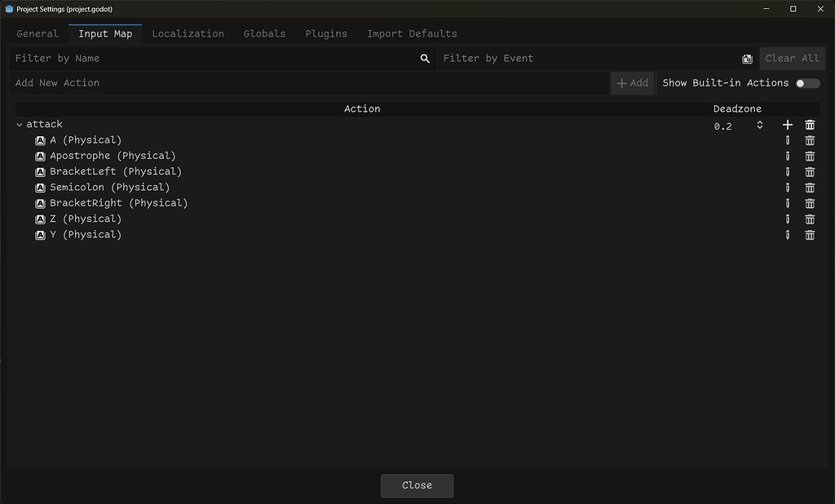Remove the Y (Physical) event
This screenshot has width=835, height=504.
810,234
